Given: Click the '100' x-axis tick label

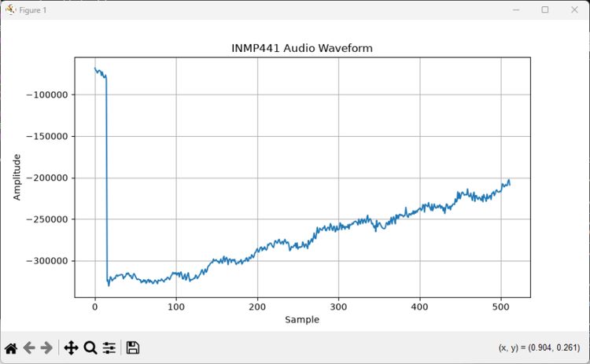Looking at the screenshot, I should click(176, 307).
